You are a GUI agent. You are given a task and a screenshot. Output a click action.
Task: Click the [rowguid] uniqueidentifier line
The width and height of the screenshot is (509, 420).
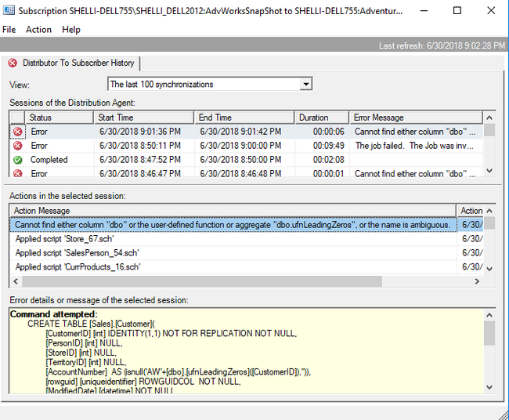click(143, 382)
